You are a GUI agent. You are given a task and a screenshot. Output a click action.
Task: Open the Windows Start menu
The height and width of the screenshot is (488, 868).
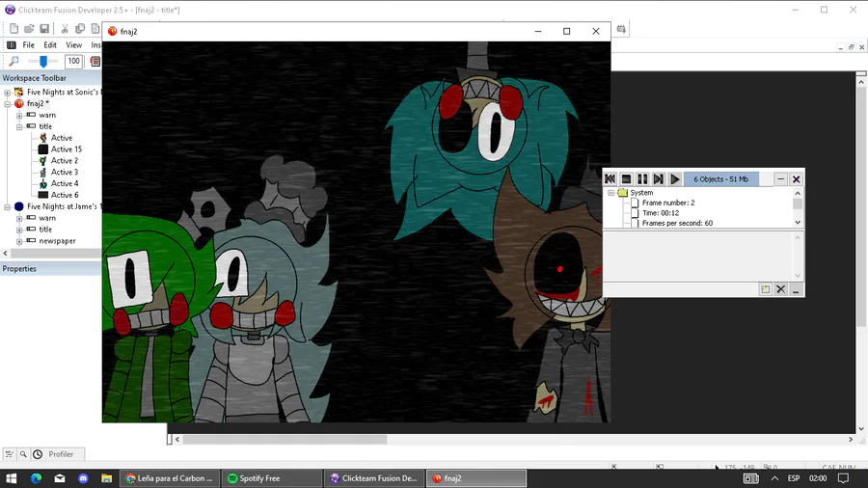(x=11, y=478)
